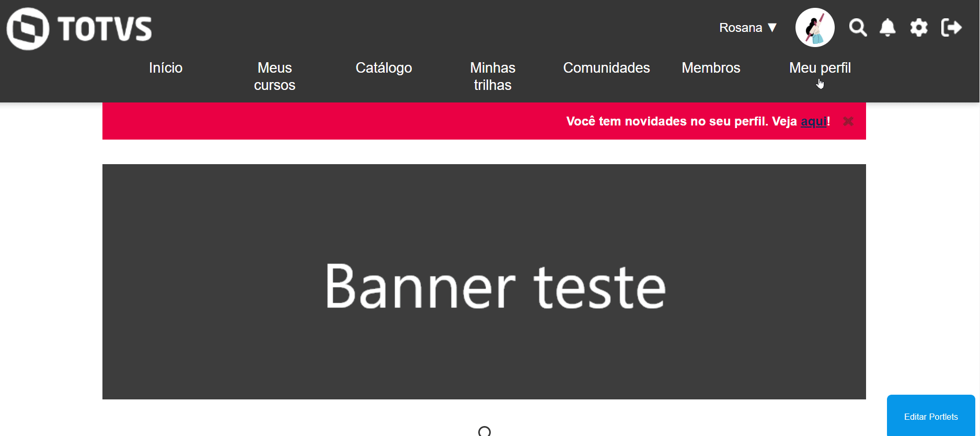The image size is (980, 436).
Task: Click the Editar Portlets button
Action: point(931,416)
